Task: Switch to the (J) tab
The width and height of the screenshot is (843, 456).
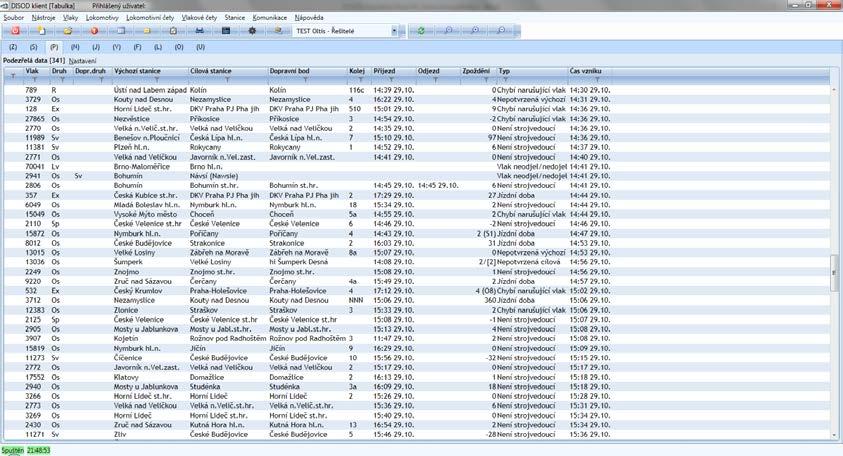Action: (96, 47)
